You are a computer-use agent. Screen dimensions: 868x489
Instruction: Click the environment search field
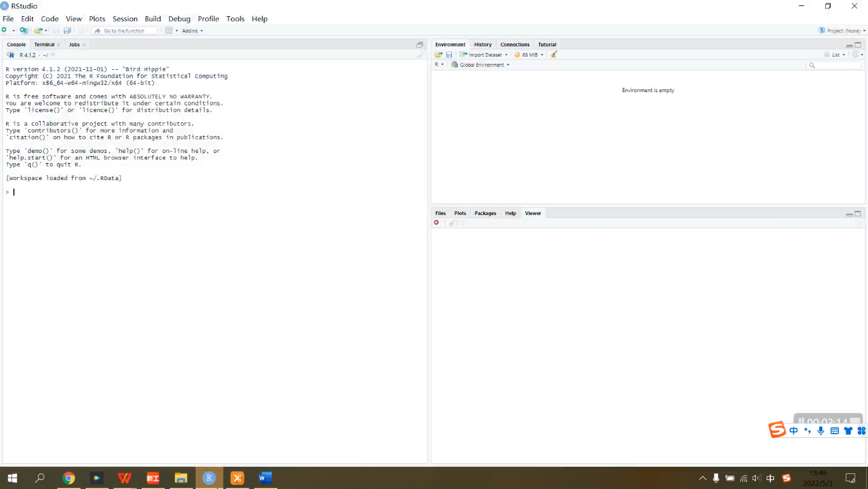point(834,65)
